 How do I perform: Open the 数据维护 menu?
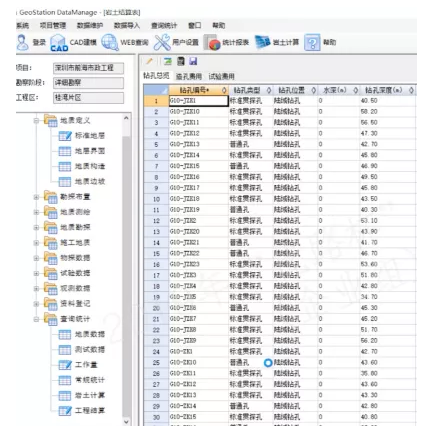(x=90, y=25)
